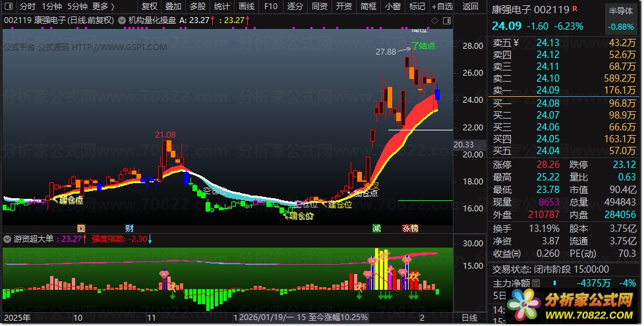Click the 主力净额 value -4375万
The image size is (644, 326).
tap(593, 283)
